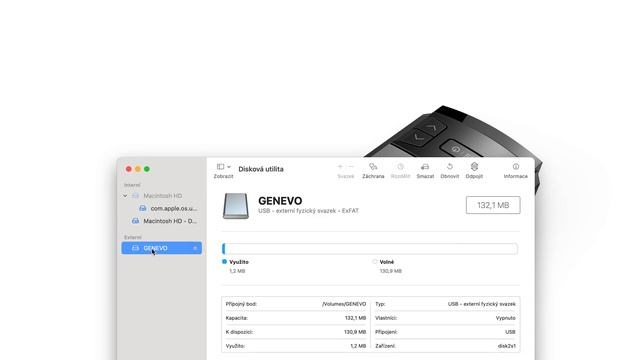The width and height of the screenshot is (640, 360).
Task: Open the Zobrazit dropdown arrow
Action: point(229,167)
